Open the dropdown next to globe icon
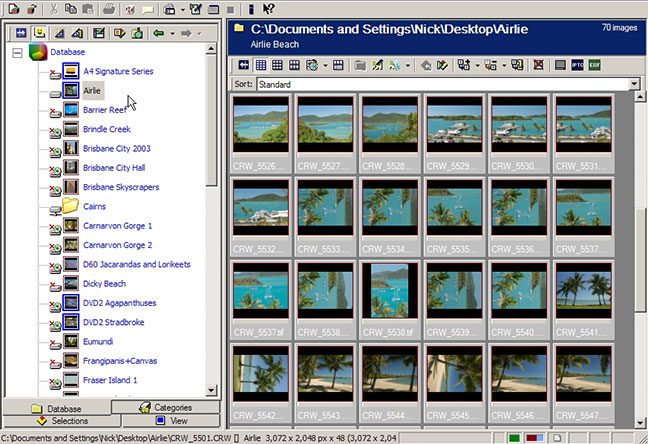The height and width of the screenshot is (444, 648). [x=325, y=65]
